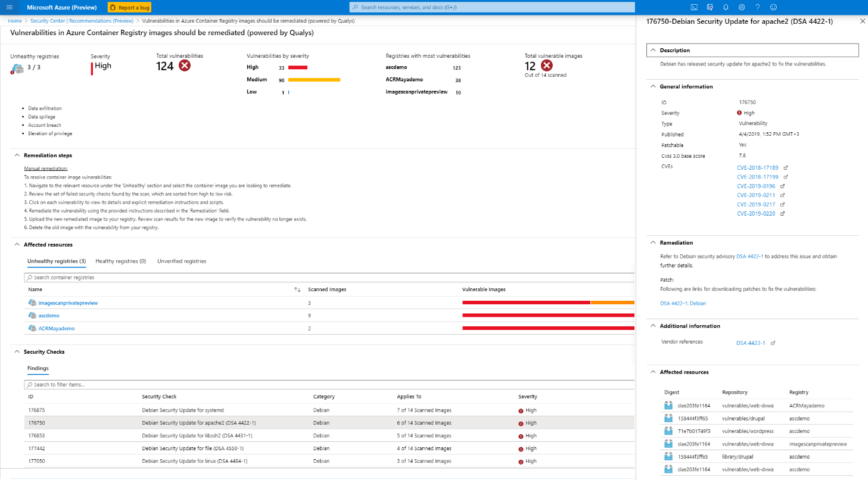The image size is (868, 480).
Task: Switch to Unverified registries tab
Action: tap(182, 261)
